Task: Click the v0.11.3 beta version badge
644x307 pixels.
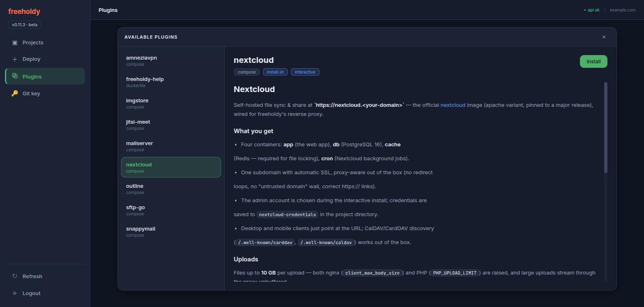Action: (25, 25)
